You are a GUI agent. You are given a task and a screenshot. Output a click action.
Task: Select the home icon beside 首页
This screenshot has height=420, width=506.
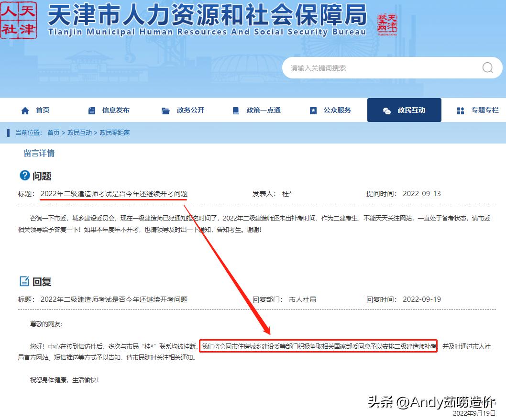(x=24, y=110)
